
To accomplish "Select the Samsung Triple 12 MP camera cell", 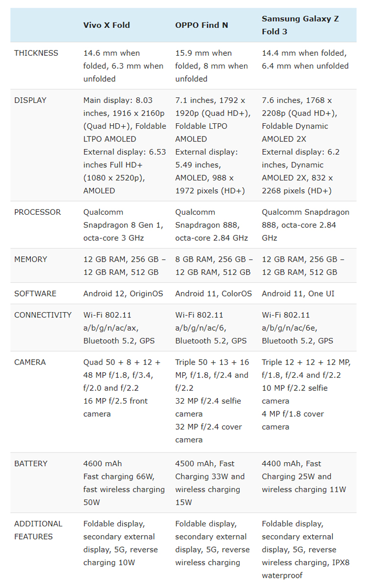I will point(306,394).
